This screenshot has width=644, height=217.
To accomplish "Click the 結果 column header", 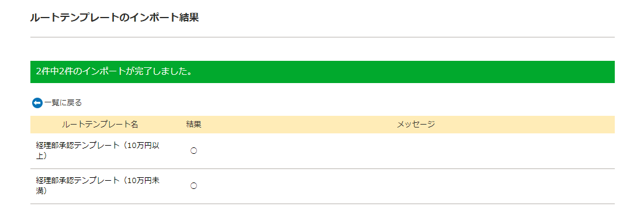I will [x=193, y=125].
